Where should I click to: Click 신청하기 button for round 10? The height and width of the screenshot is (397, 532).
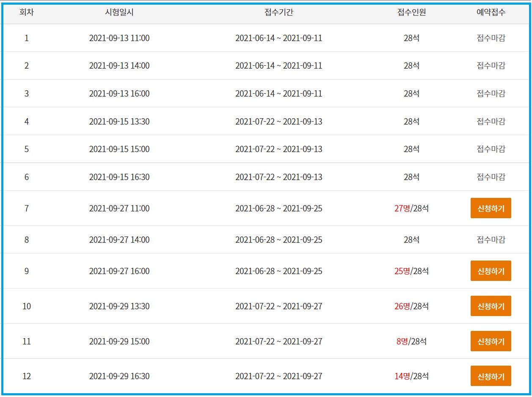pos(491,306)
